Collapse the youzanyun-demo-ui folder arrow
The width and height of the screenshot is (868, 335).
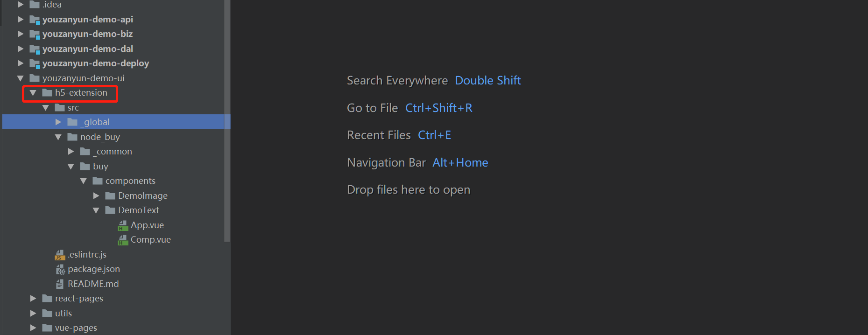click(x=20, y=78)
